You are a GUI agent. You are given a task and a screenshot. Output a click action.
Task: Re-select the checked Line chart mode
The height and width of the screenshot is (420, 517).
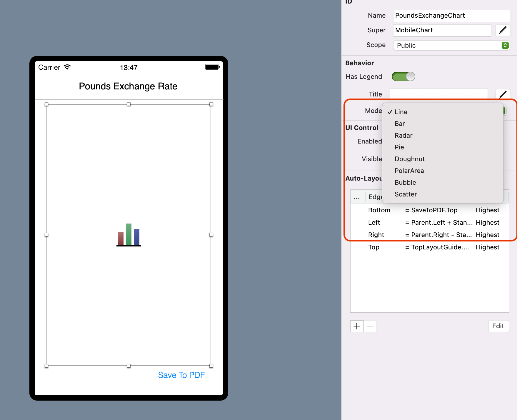pyautogui.click(x=401, y=112)
